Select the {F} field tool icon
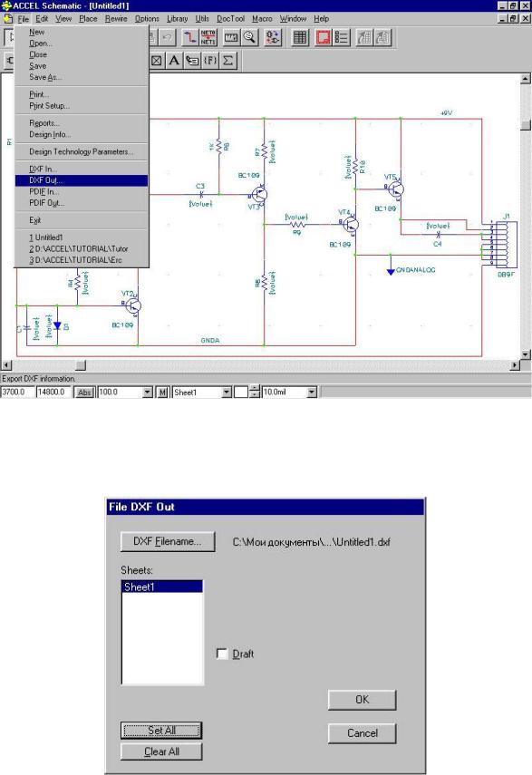This screenshot has height=775, width=532. point(210,61)
